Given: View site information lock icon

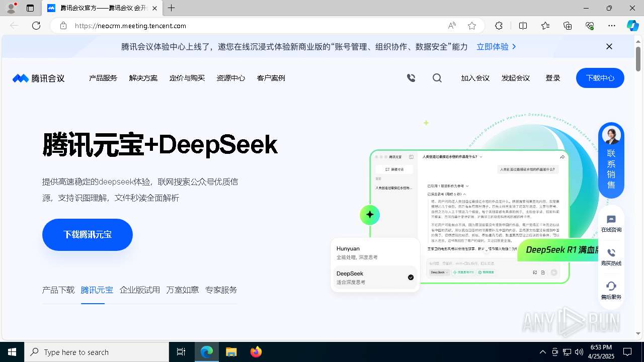Looking at the screenshot, I should pyautogui.click(x=63, y=26).
